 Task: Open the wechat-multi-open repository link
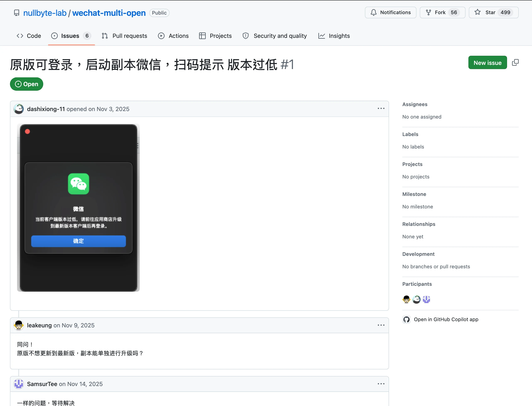(x=109, y=13)
